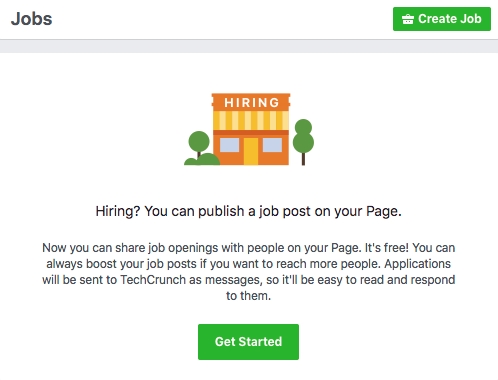Click the word 'Applications' in the description
The image size is (498, 380).
[418, 264]
